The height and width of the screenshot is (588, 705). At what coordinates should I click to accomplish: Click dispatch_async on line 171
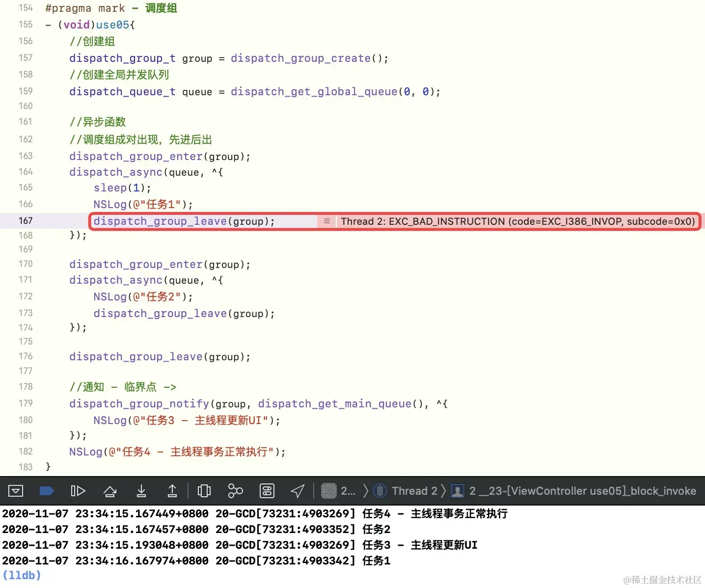[116, 280]
